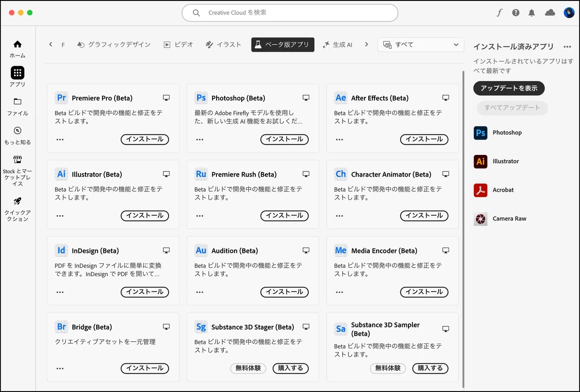This screenshot has height=392, width=580.
Task: Click the Bridge (Beta) Br icon
Action: (61, 327)
